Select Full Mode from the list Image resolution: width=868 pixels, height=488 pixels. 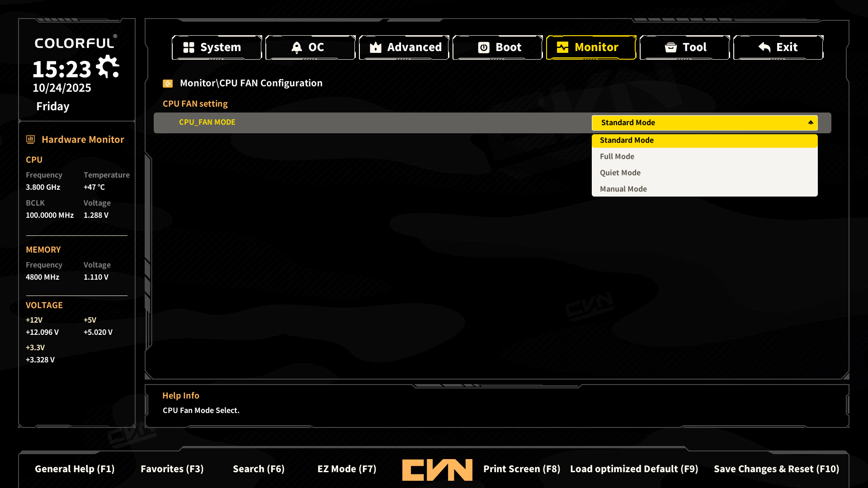pos(617,156)
